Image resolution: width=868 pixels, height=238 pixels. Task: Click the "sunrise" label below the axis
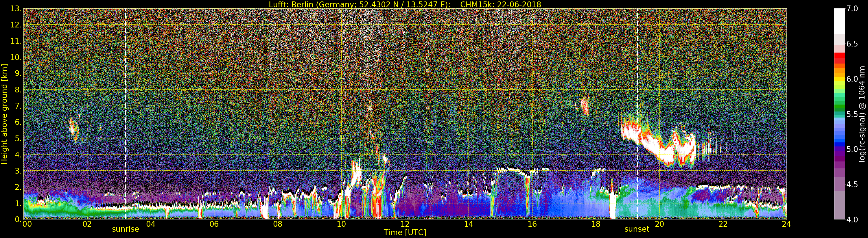tap(125, 229)
